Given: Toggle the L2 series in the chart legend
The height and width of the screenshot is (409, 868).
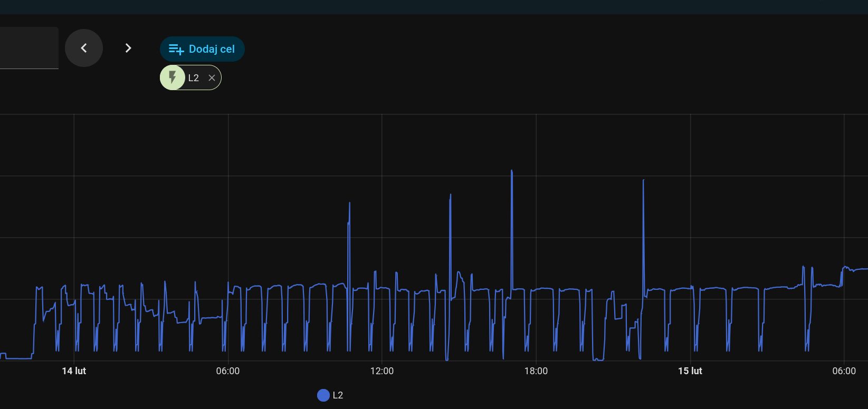Looking at the screenshot, I should 330,395.
